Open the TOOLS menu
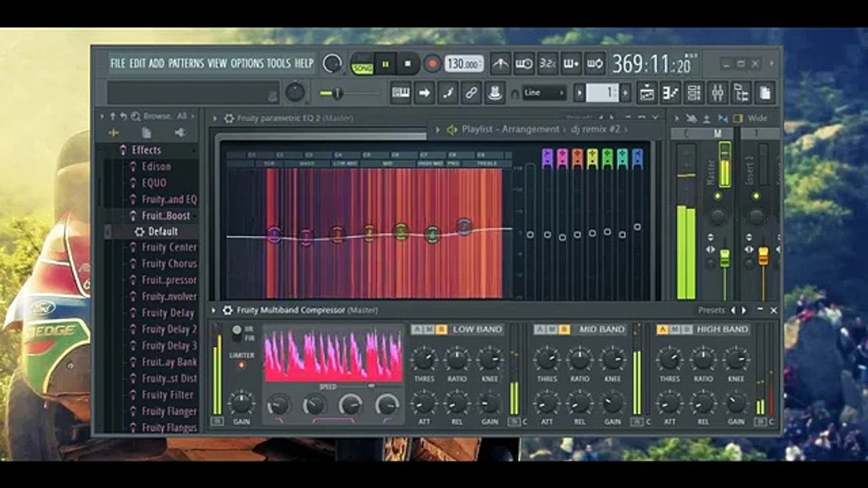868x488 pixels. (279, 63)
